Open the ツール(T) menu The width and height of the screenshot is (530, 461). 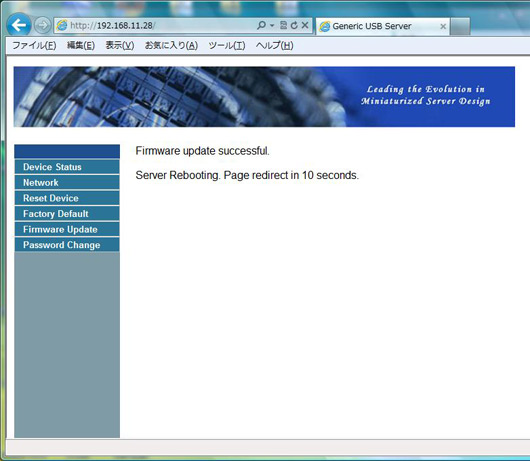click(x=227, y=45)
